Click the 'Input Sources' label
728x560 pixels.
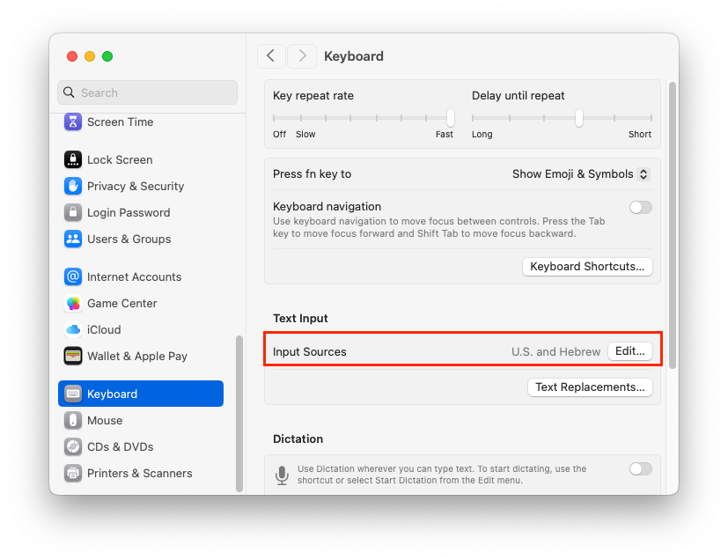pos(310,351)
